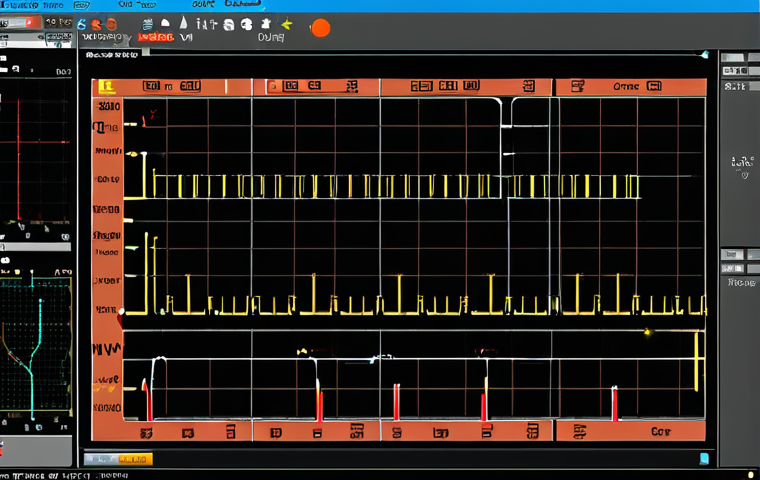Click the boxed title bar menu item
The image size is (760, 480).
click(x=81, y=5)
